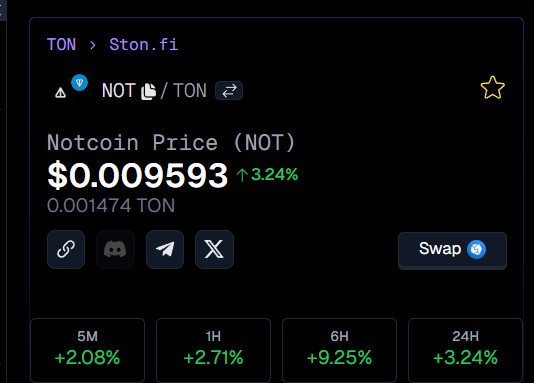Screen dimensions: 534x383
Task: Click the Ston.fi logo inside Swap button
Action: pyautogui.click(x=476, y=249)
